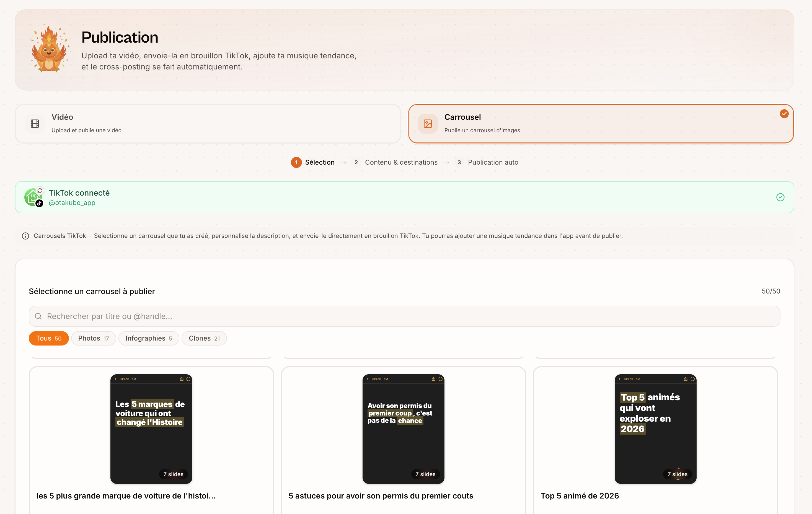Focus the Rechercher par titre search field
The height and width of the screenshot is (514, 812).
point(405,316)
